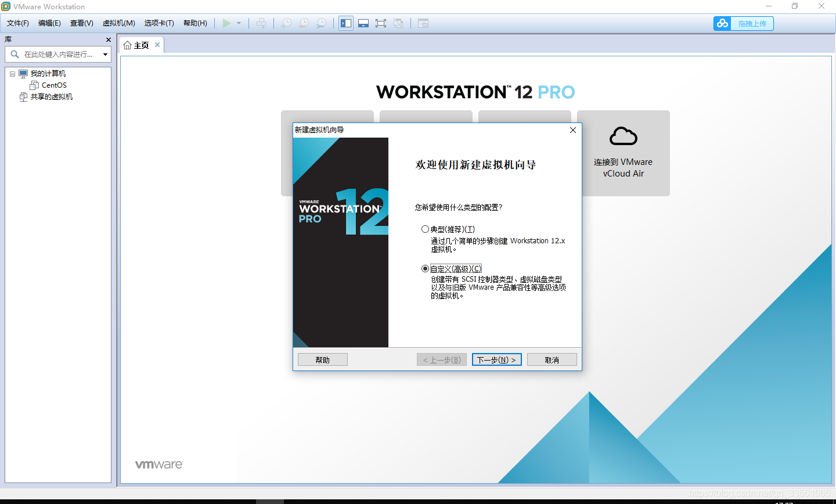Open the snapshot manager wrench icon
Screen dimensions: 836x504
(x=321, y=23)
